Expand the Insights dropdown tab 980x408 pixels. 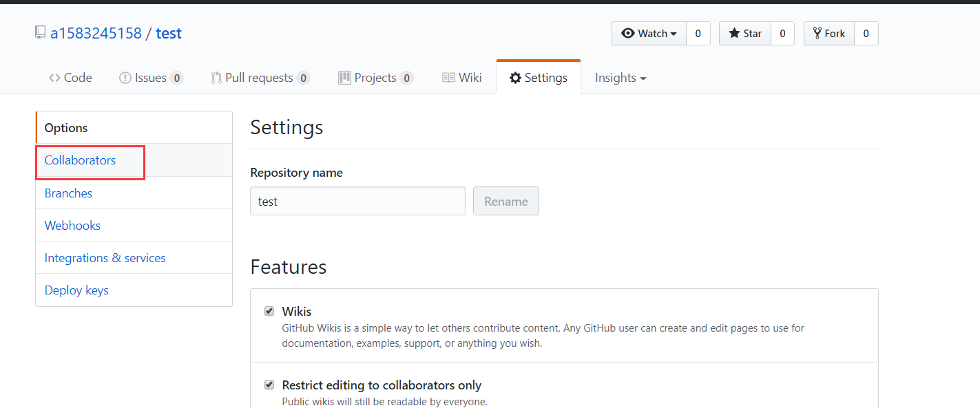[621, 78]
